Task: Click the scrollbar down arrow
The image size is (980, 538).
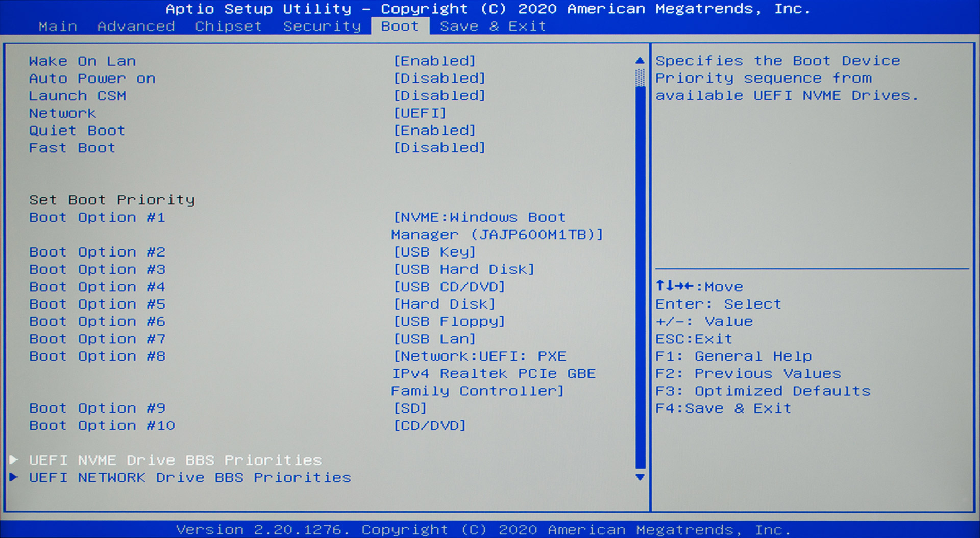Action: (640, 477)
